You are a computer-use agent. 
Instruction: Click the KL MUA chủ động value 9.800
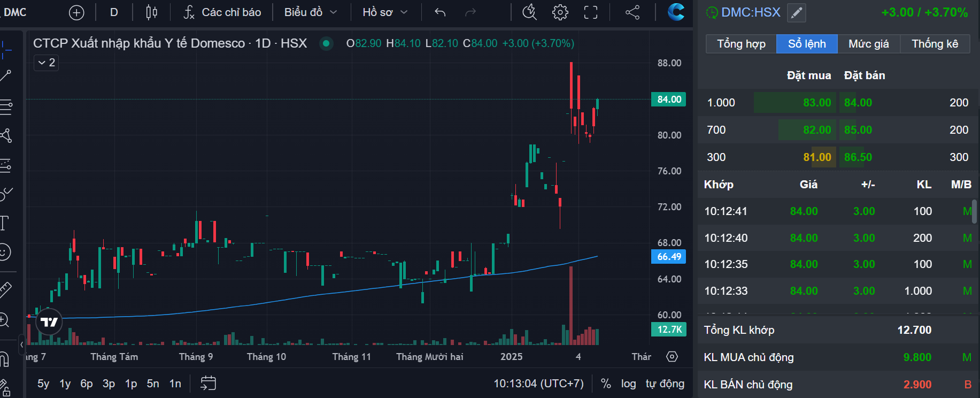917,357
